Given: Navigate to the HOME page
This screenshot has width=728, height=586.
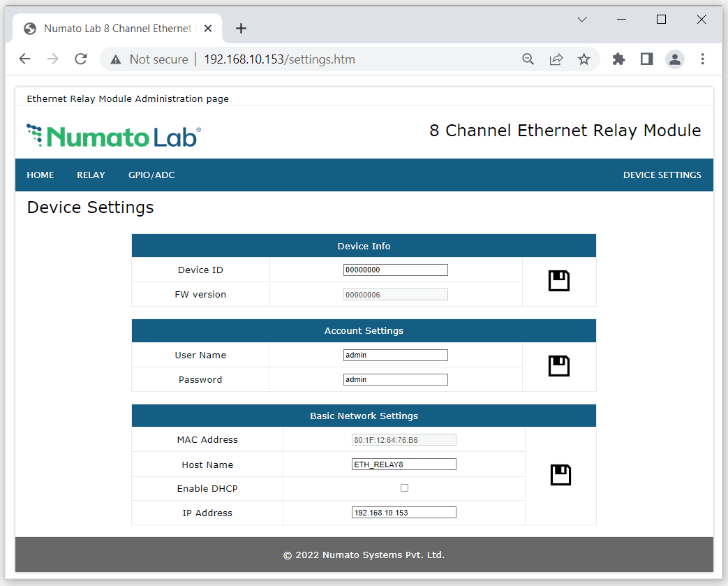Looking at the screenshot, I should coord(40,175).
